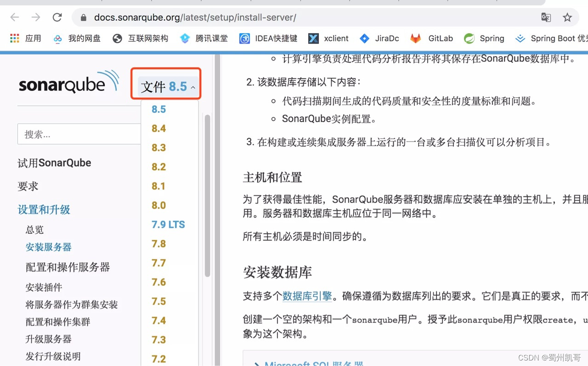Screen dimensions: 588x366
Task: Open the xclient bookmark
Action: click(x=328, y=39)
